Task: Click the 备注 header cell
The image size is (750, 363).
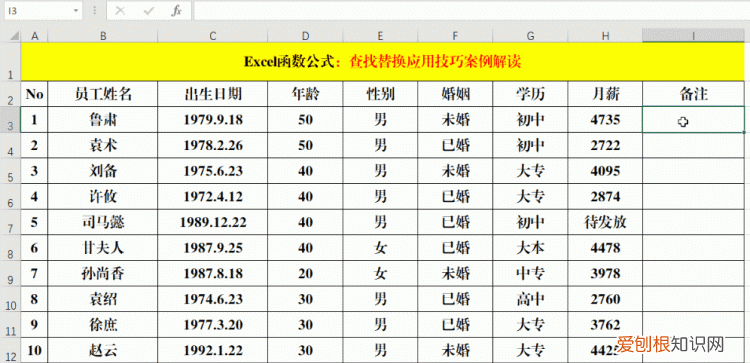Action: tap(694, 94)
